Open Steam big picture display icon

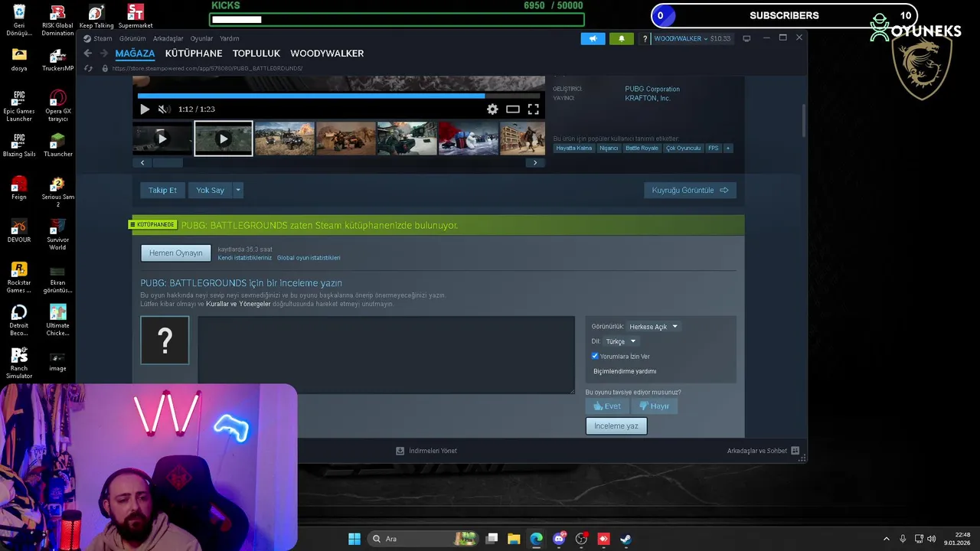click(746, 38)
